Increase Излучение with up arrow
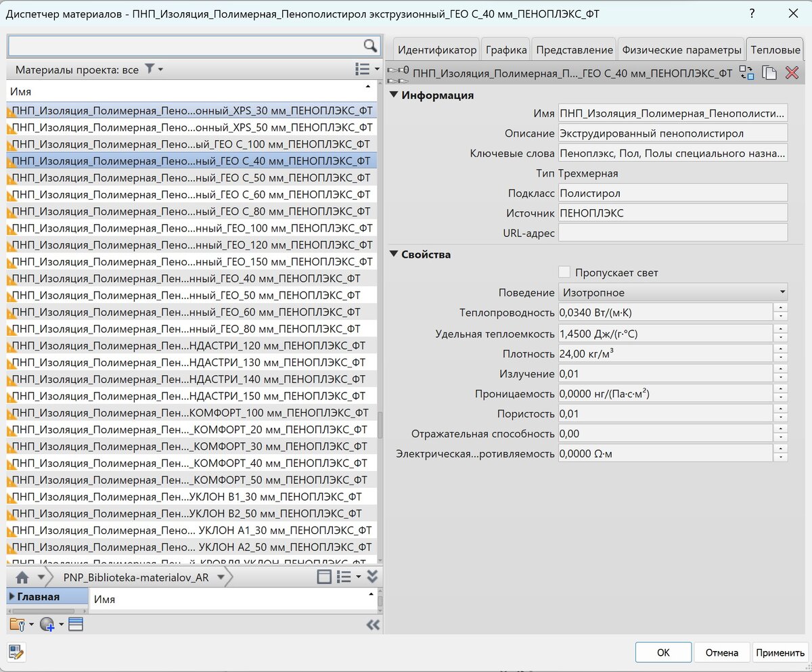The image size is (812, 672). tap(781, 369)
